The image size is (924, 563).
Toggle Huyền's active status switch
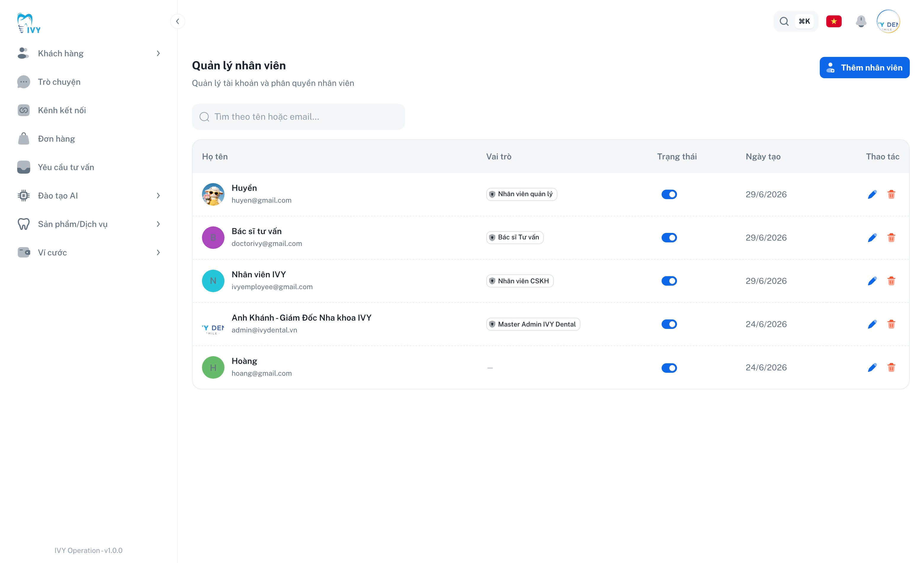pyautogui.click(x=669, y=194)
